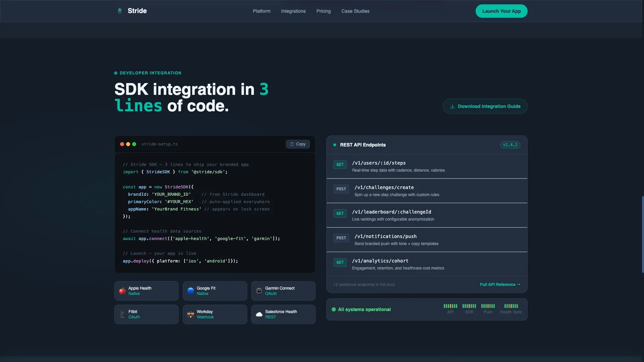Click the OAuth label under Fitbit

tap(134, 317)
